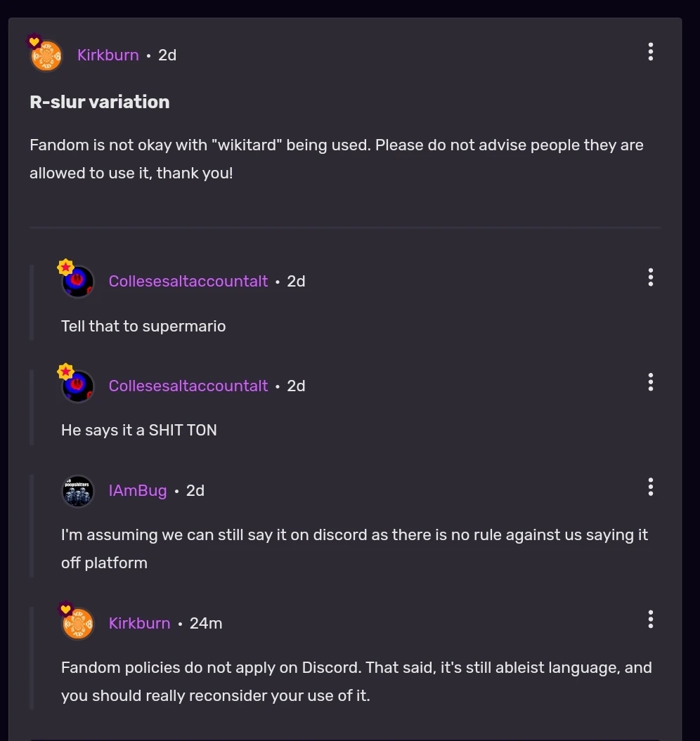Image resolution: width=700 pixels, height=741 pixels.
Task: Click the 2d timestamp next to IAmBug
Action: click(x=195, y=491)
